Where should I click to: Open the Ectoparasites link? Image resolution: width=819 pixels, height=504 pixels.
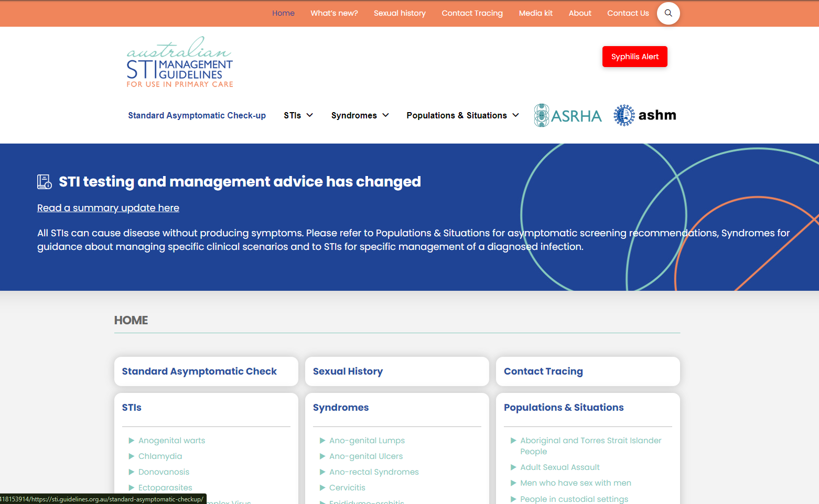tap(165, 488)
